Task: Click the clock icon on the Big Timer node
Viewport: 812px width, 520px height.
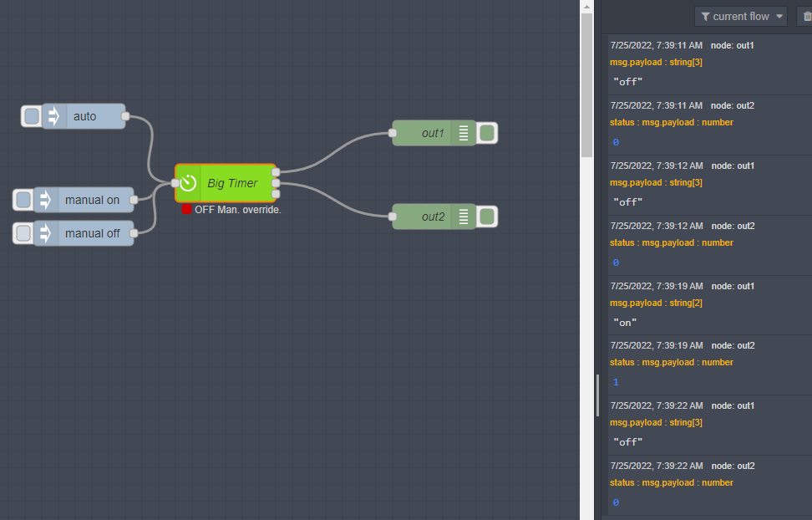Action: pos(189,183)
